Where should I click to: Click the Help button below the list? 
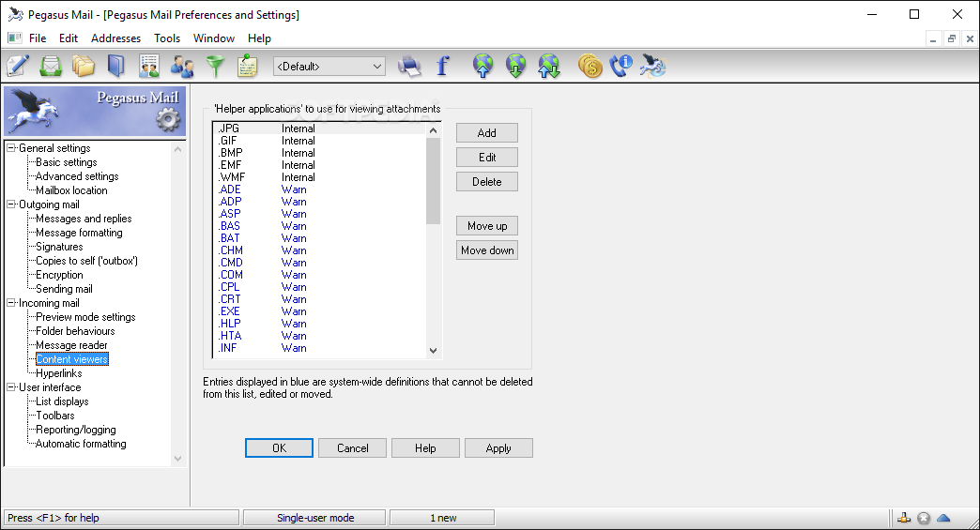(x=425, y=448)
